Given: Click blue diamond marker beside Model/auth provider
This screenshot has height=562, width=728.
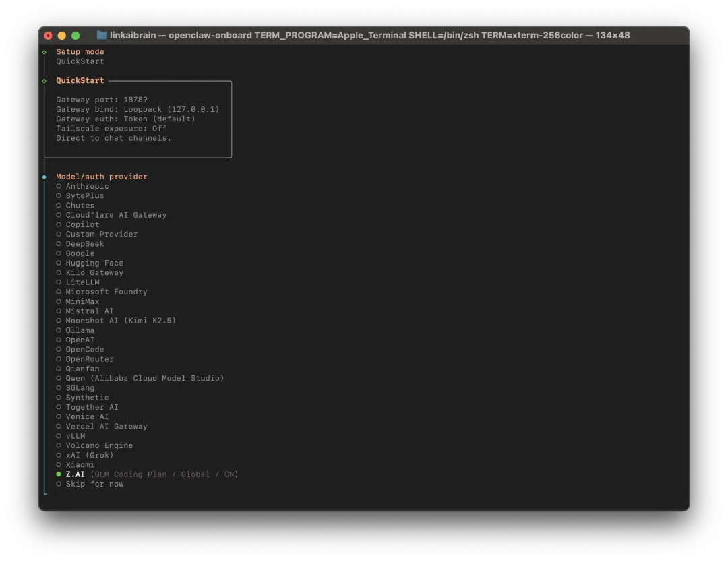Looking at the screenshot, I should point(44,177).
